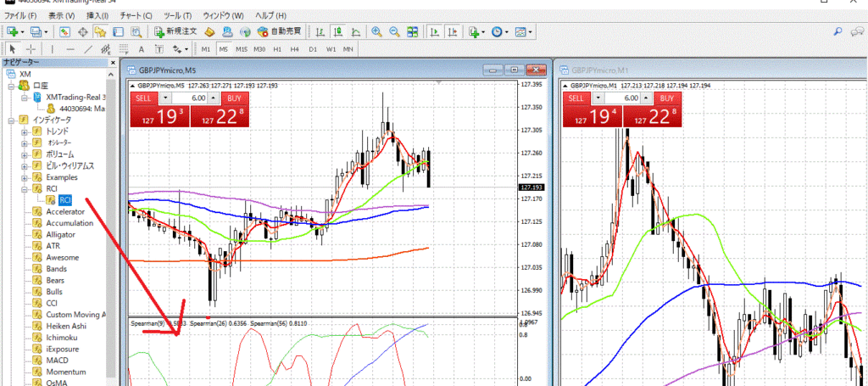Zoom in on the chart
868x386 pixels.
[x=376, y=32]
